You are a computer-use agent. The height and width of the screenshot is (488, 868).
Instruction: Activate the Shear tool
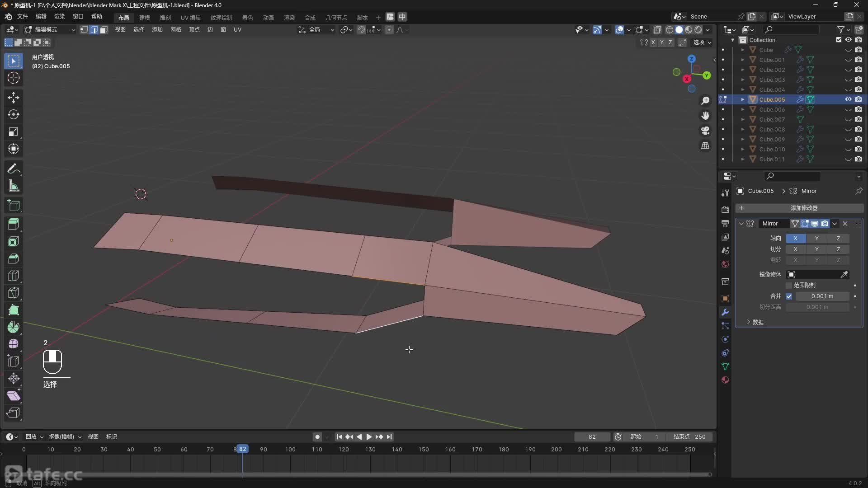[x=14, y=396]
